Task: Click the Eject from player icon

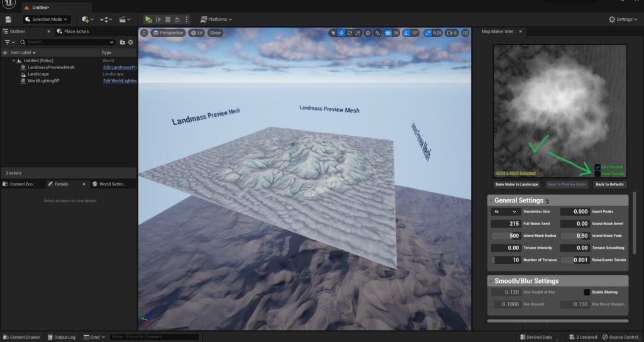Action: click(177, 19)
